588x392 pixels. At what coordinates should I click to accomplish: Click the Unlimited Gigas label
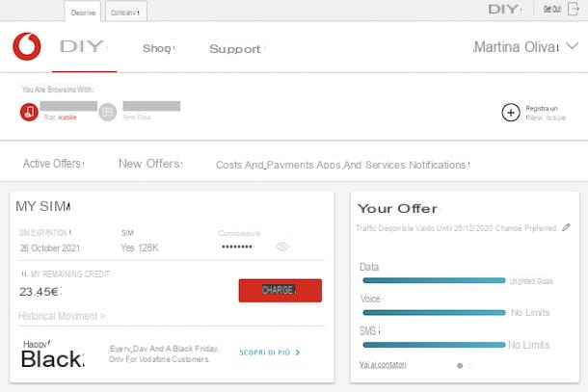(530, 281)
